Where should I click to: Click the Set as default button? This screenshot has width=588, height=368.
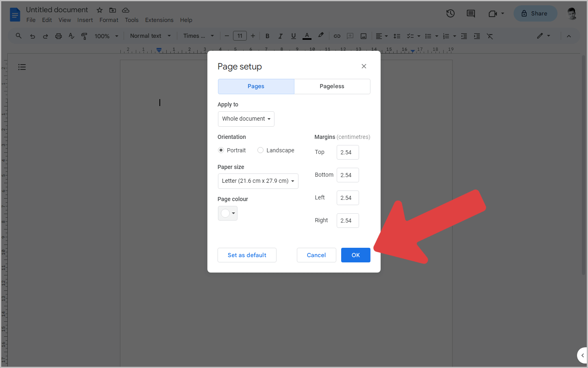(x=247, y=255)
